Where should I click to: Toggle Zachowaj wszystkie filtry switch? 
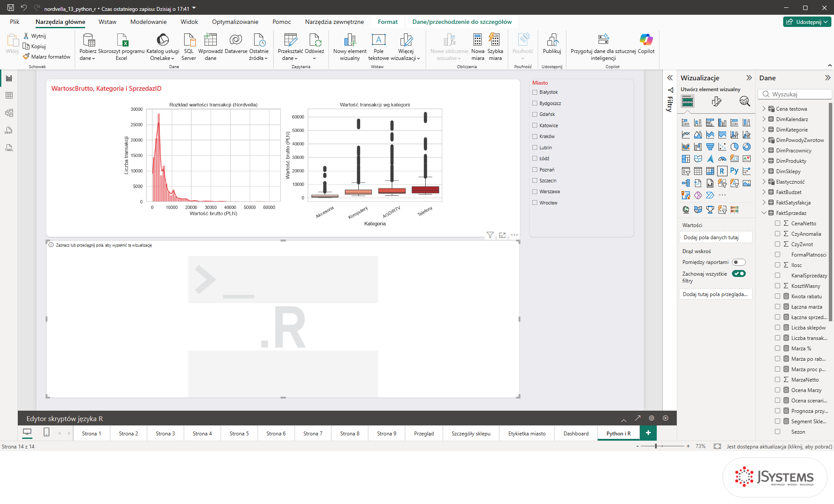[x=738, y=273]
